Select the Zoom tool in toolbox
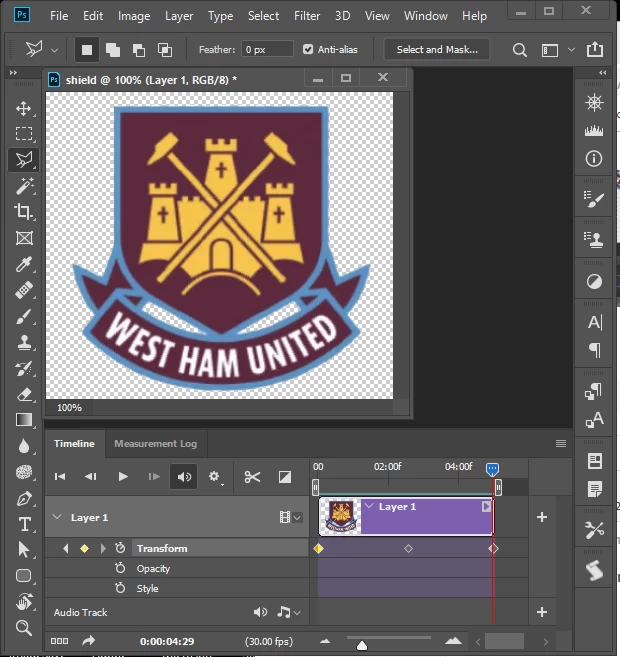This screenshot has width=620, height=657. (x=23, y=628)
